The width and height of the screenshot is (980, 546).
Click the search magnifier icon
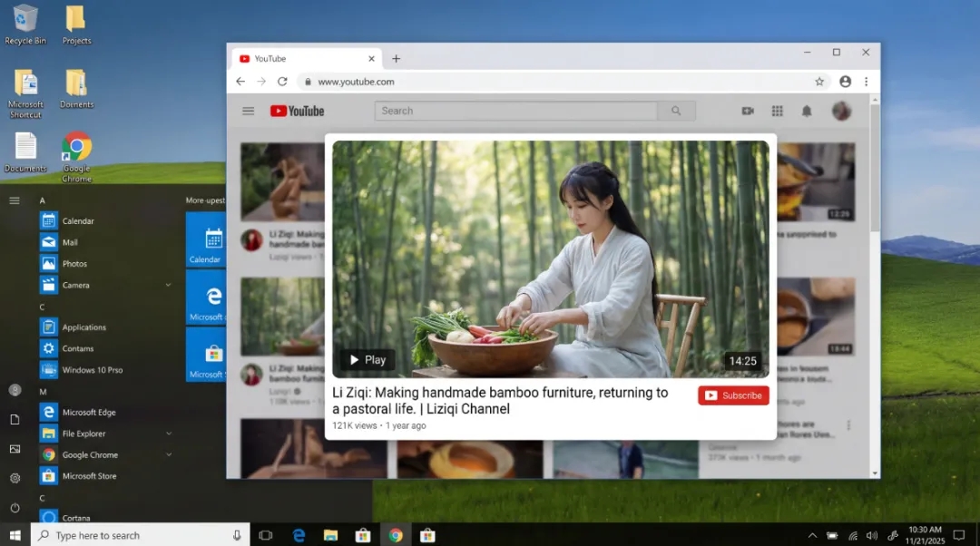pos(676,111)
